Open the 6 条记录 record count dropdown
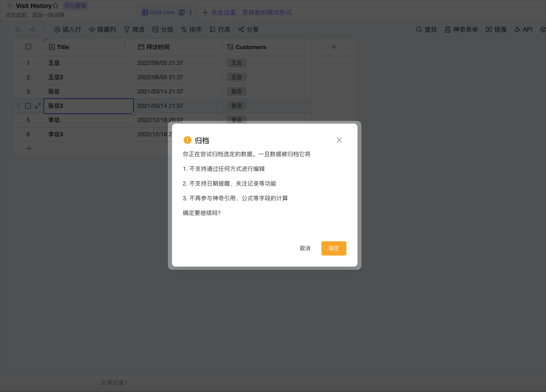 coord(114,382)
